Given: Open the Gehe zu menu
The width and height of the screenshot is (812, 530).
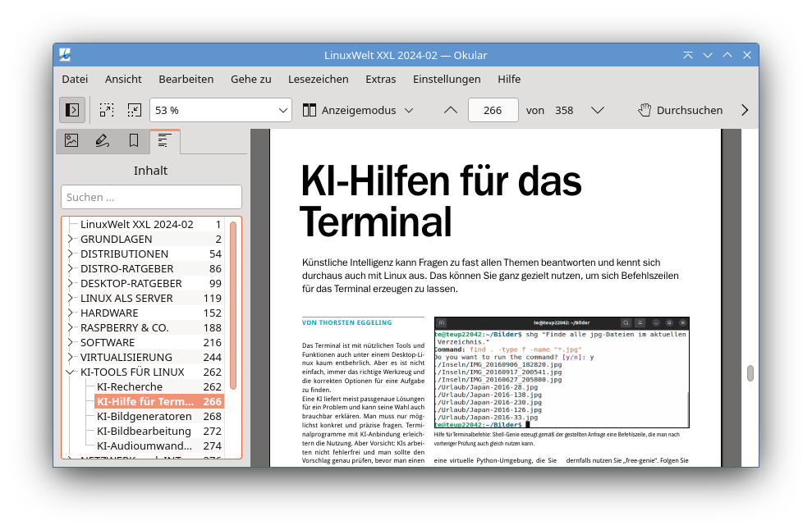Looking at the screenshot, I should pos(251,80).
